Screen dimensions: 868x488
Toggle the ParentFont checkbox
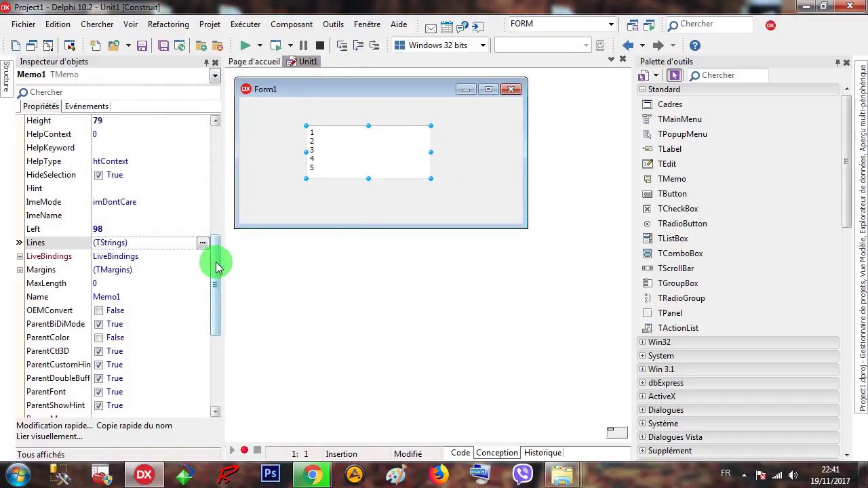[98, 392]
